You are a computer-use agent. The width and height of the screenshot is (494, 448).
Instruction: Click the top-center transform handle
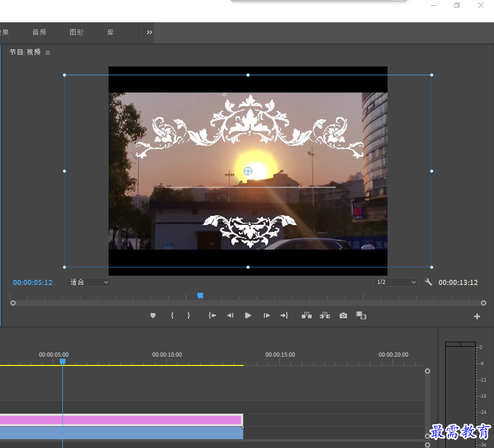[248, 75]
